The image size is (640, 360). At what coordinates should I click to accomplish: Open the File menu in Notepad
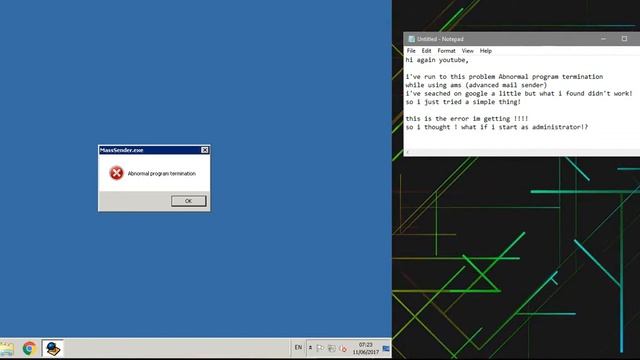[x=411, y=51]
